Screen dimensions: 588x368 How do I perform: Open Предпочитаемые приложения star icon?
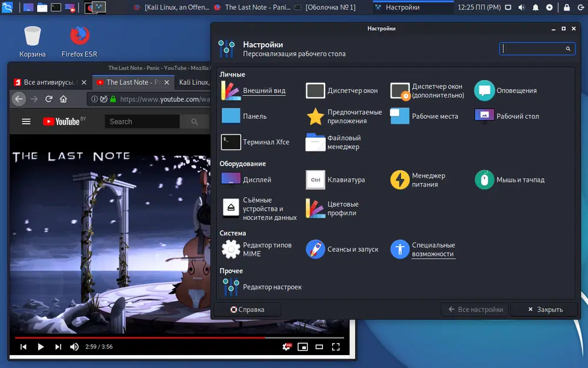pos(316,117)
